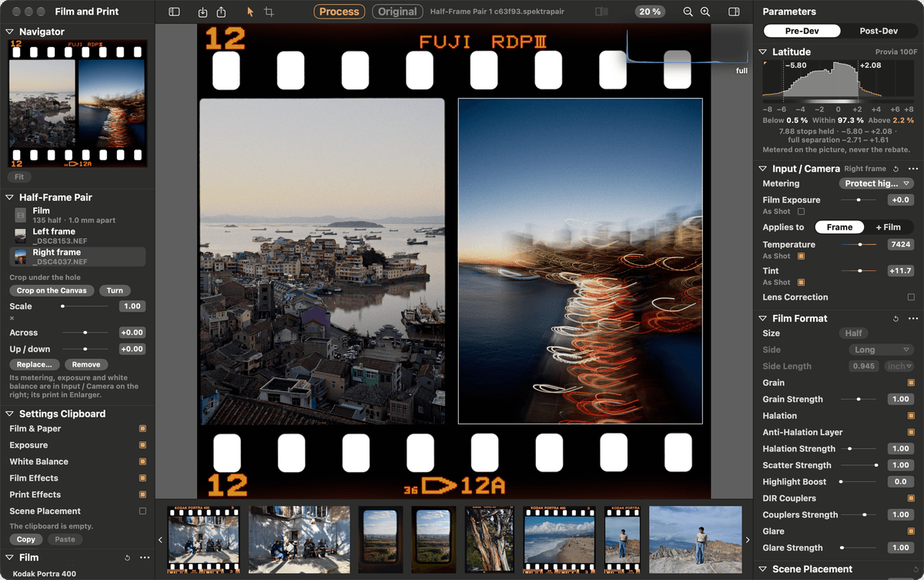Toggle White Balance clipboard checkbox
The image size is (924, 580).
(x=142, y=462)
